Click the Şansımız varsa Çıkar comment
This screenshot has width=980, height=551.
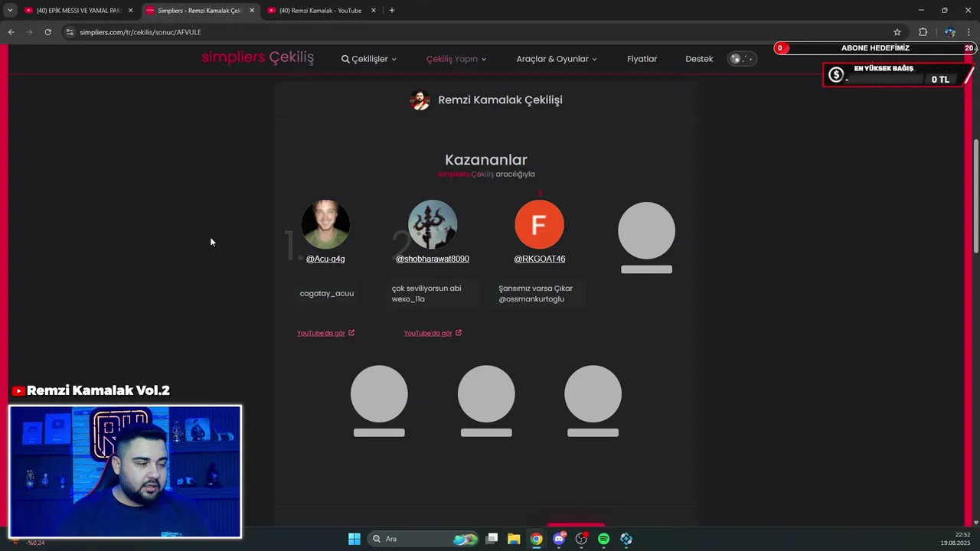[536, 294]
